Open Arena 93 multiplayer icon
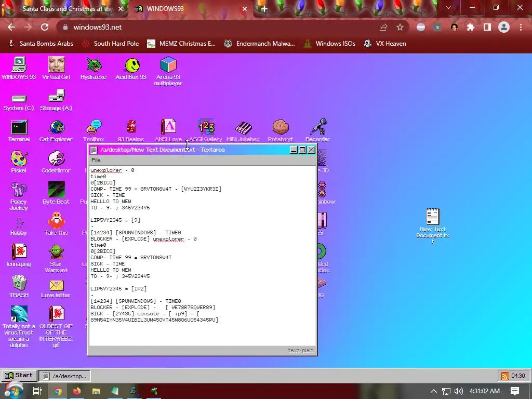The image size is (532, 399). click(168, 71)
